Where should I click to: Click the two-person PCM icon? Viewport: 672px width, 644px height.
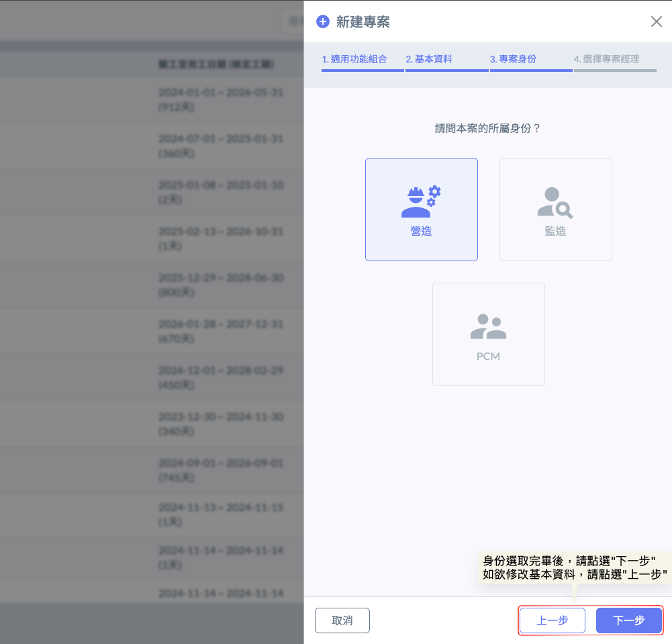[488, 326]
